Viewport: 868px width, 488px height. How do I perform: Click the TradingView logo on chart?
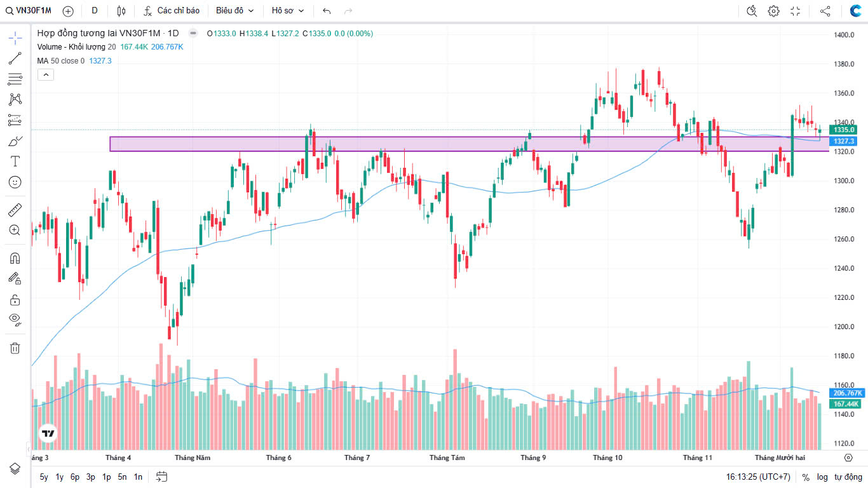48,433
